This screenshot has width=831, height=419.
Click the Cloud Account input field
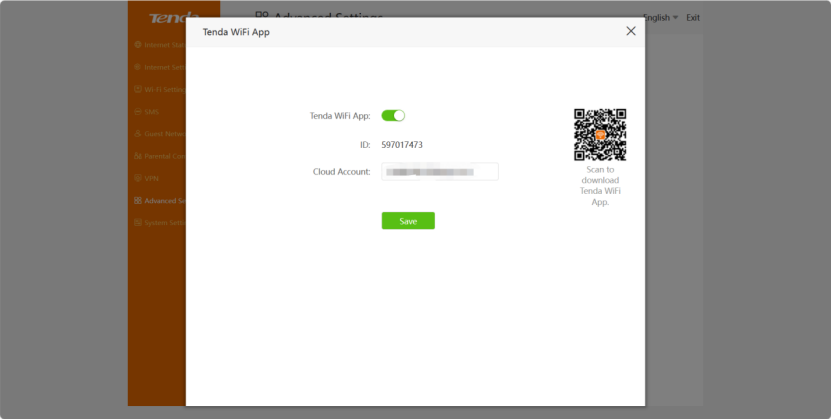[x=440, y=172]
